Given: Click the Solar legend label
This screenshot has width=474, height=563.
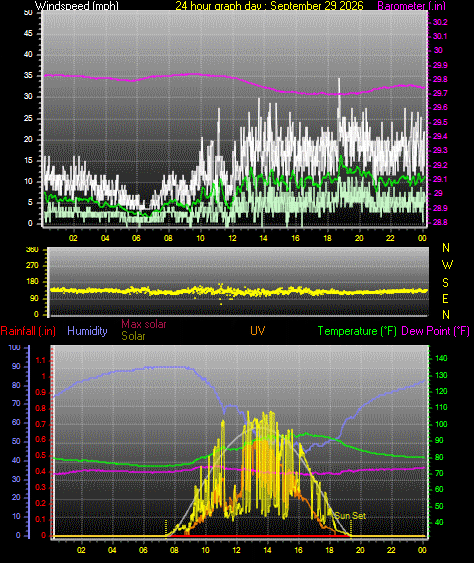Looking at the screenshot, I should (133, 336).
